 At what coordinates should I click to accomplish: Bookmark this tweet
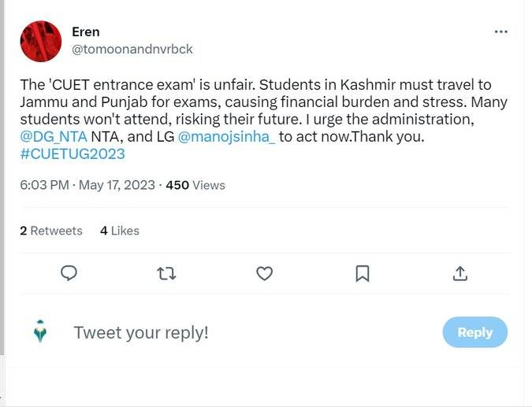tap(363, 273)
